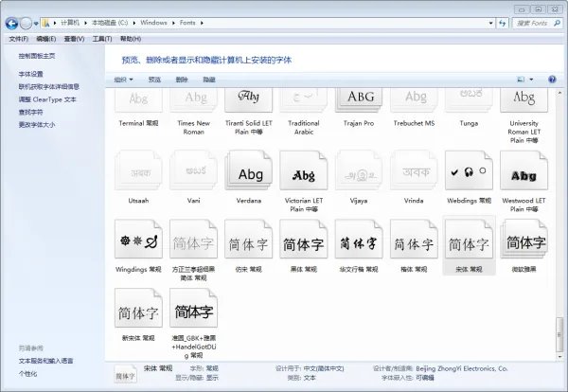
Task: Change view with the view mode button
Action: click(x=521, y=80)
